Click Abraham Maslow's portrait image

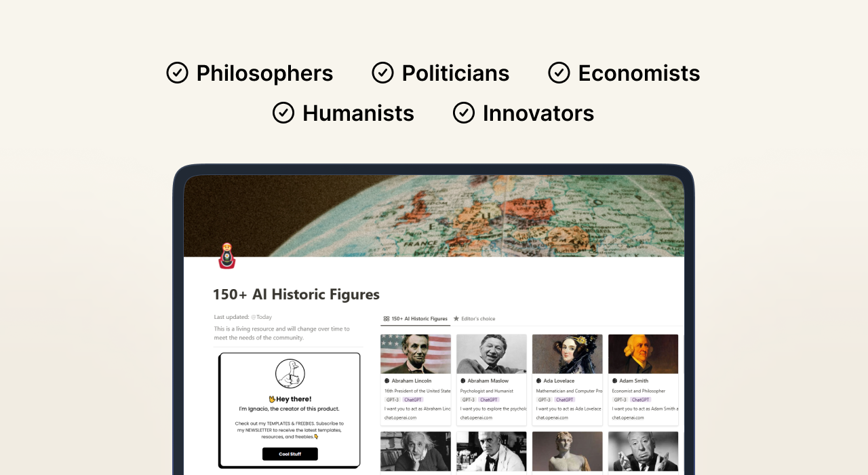pyautogui.click(x=492, y=353)
